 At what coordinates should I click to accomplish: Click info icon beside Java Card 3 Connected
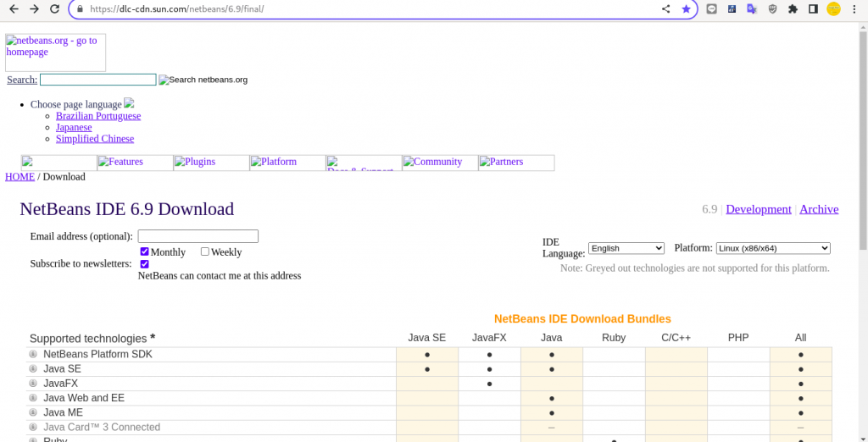click(33, 427)
